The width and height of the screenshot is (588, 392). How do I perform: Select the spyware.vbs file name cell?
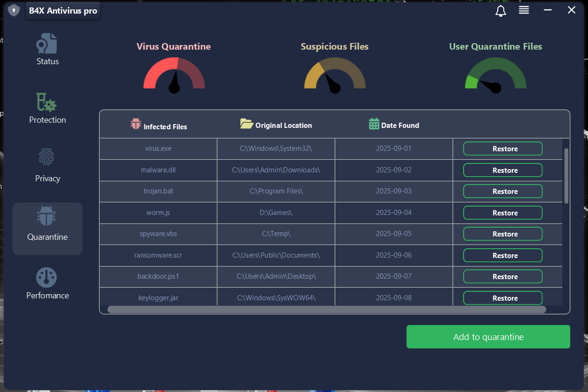pos(158,234)
